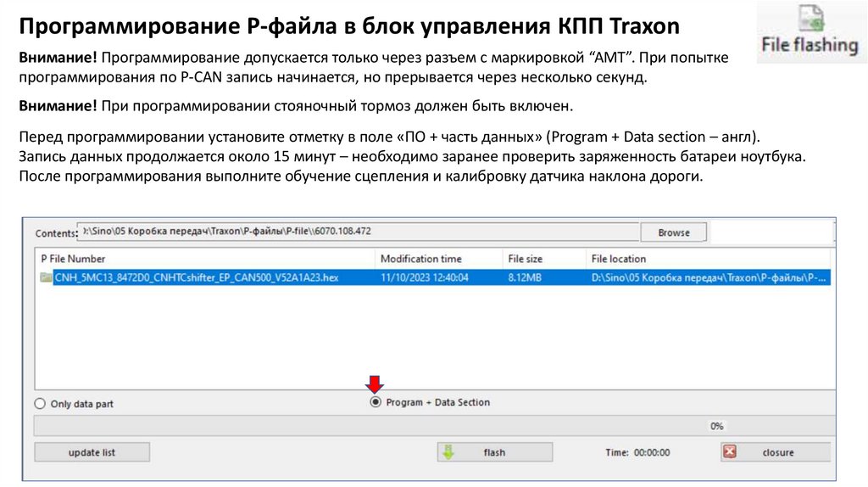Click the update list button
868x487 pixels.
[92, 452]
